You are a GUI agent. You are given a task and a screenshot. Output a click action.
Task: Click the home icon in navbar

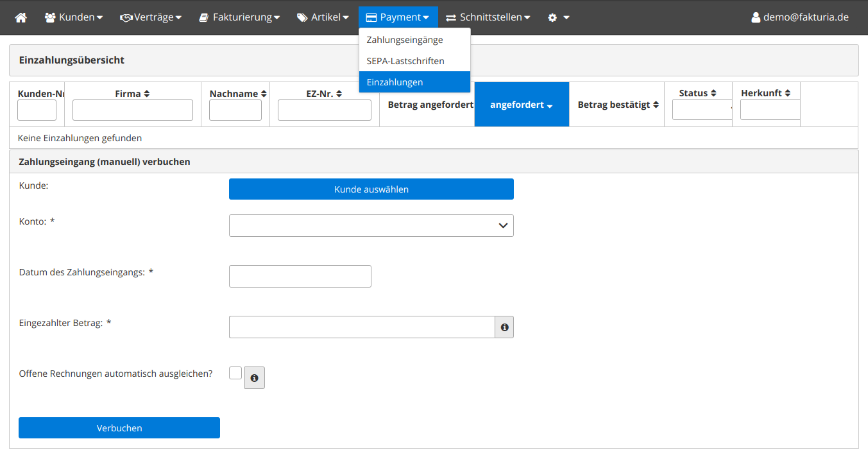tap(21, 17)
